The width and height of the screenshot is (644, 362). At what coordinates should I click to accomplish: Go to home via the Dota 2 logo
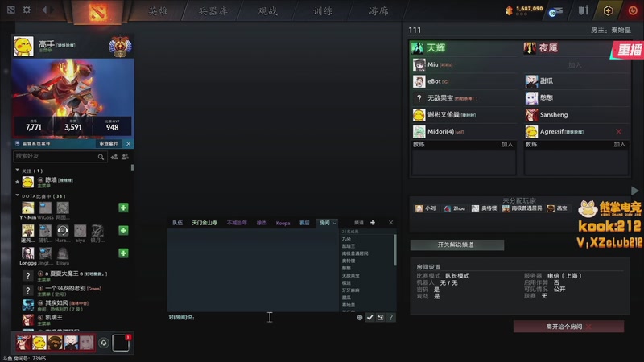tap(97, 11)
